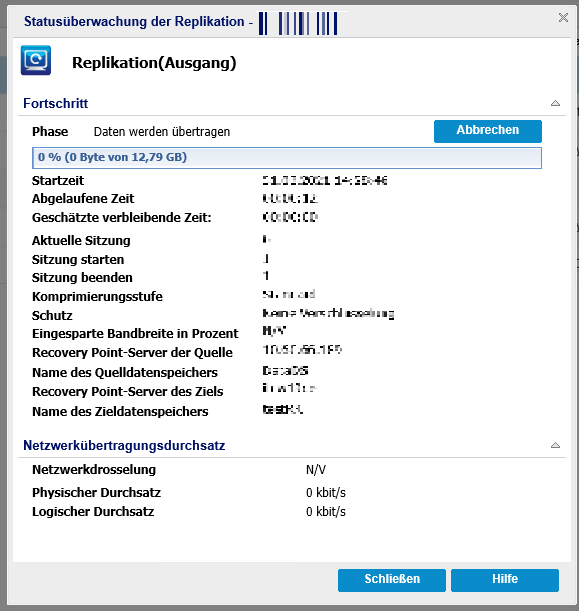Click the Recovery Point-Server der Quelle address

click(302, 350)
